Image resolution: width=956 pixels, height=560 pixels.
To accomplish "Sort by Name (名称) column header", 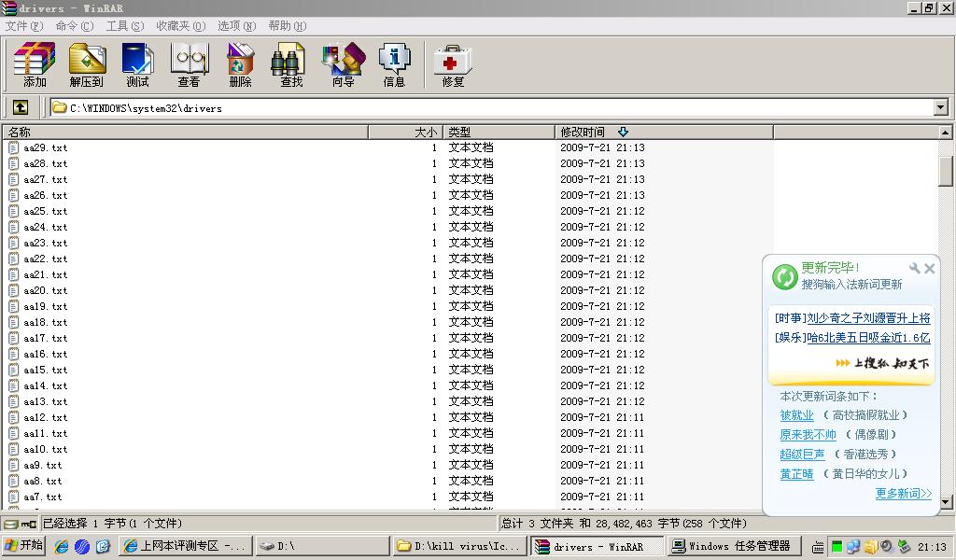I will click(186, 132).
